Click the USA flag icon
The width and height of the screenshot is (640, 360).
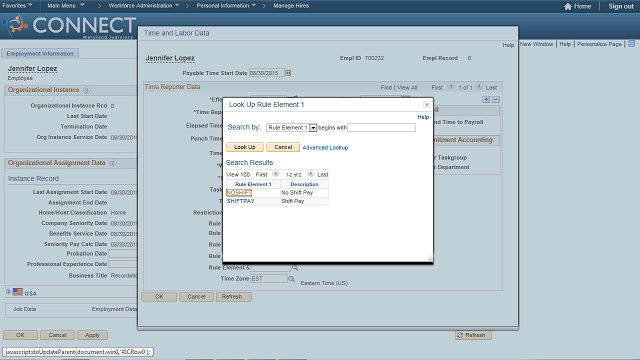18,291
